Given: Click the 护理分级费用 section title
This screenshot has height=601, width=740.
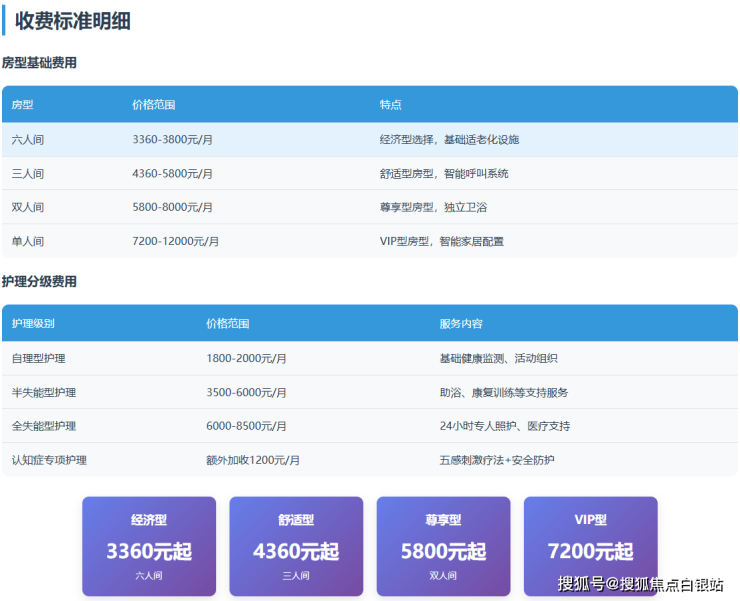Looking at the screenshot, I should 40,282.
